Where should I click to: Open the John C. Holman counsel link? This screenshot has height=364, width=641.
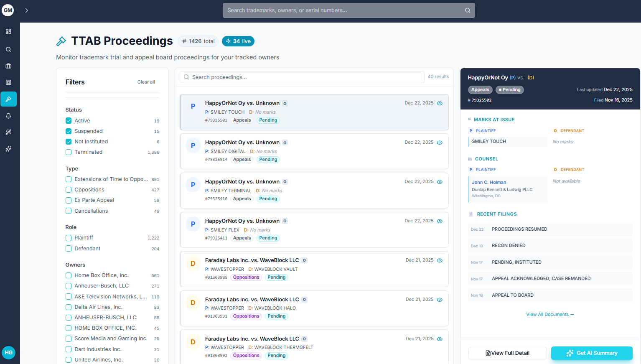coord(489,182)
